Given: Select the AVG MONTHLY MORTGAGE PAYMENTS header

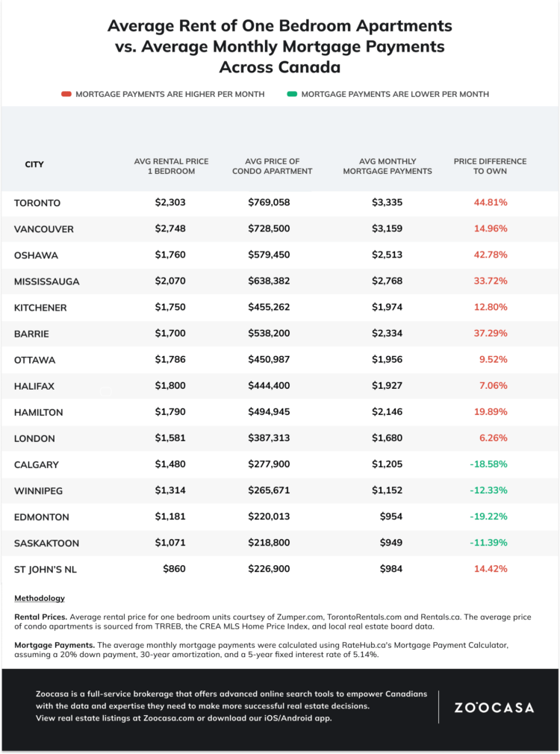Looking at the screenshot, I should (388, 166).
